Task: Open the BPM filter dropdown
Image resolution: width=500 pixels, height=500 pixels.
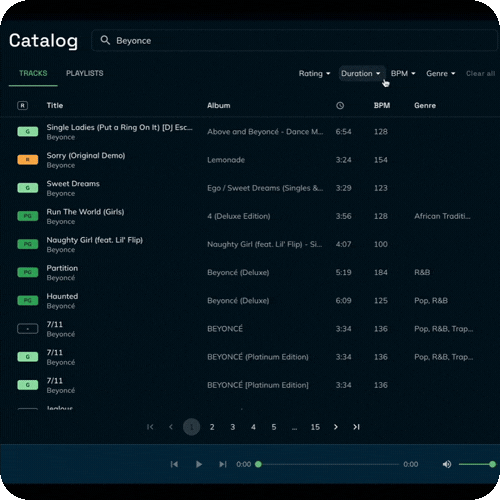Action: coord(403,73)
